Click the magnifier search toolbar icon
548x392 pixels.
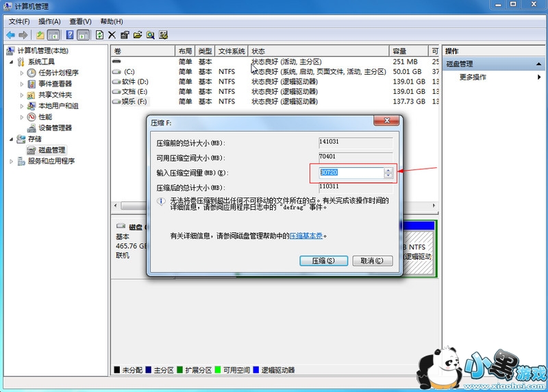(x=151, y=35)
